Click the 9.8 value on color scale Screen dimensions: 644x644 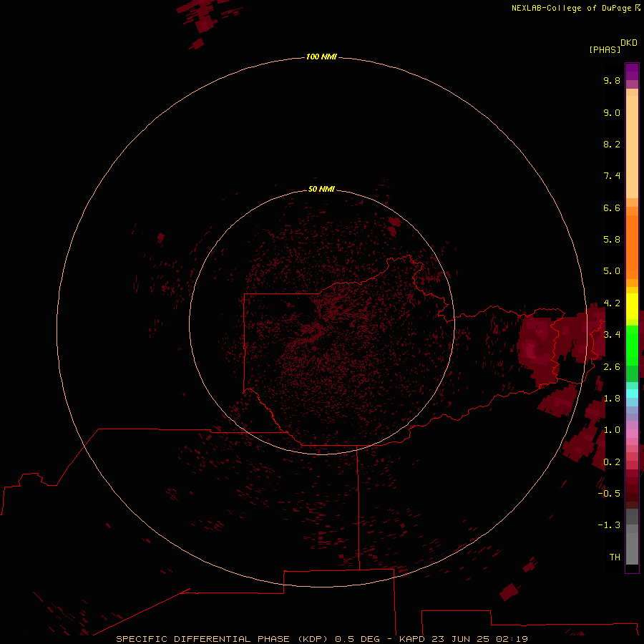pos(612,80)
